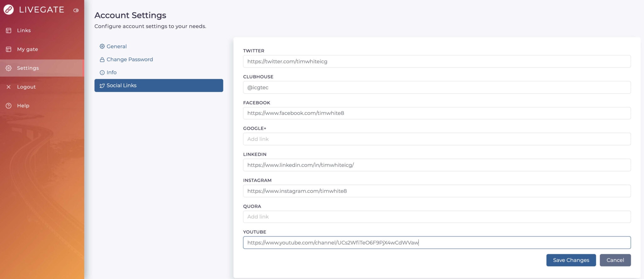
Task: Click the Logout X icon
Action: click(x=8, y=87)
